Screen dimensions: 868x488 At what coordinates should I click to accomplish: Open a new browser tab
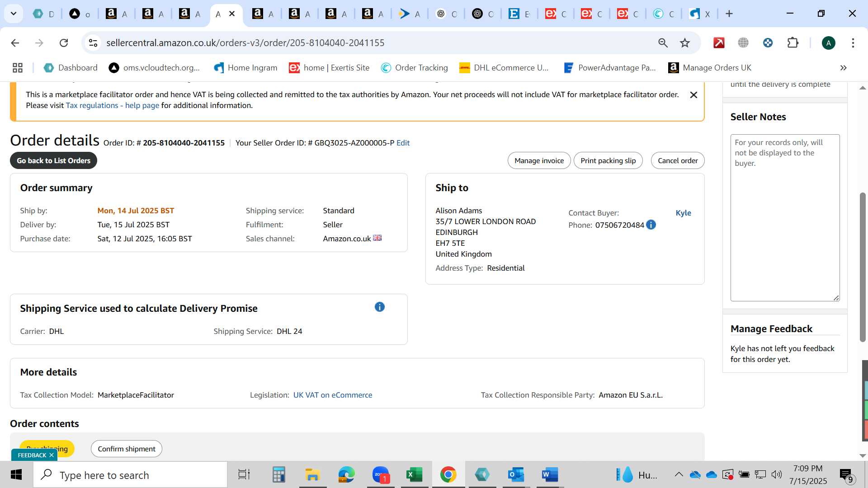(x=729, y=14)
